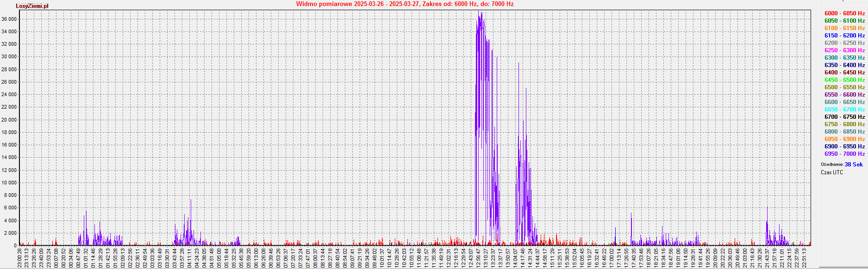Click the 36 000 value on vertical axis
Image resolution: width=868 pixels, height=269 pixels.
click(x=9, y=19)
